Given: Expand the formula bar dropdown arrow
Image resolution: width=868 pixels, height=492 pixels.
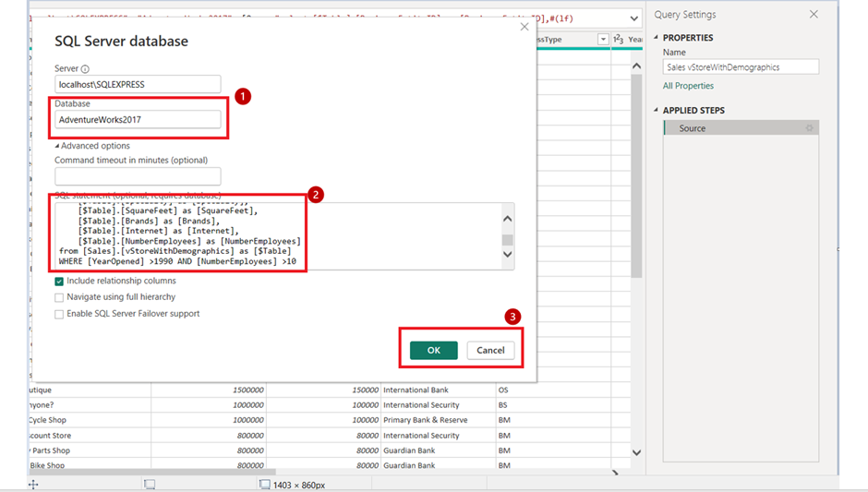Looking at the screenshot, I should point(634,18).
